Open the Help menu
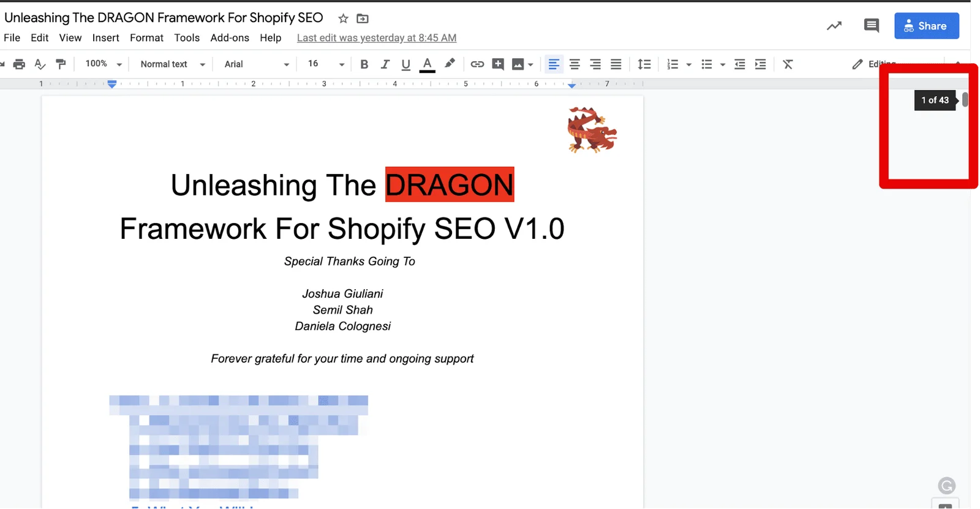The width and height of the screenshot is (980, 509). [271, 38]
